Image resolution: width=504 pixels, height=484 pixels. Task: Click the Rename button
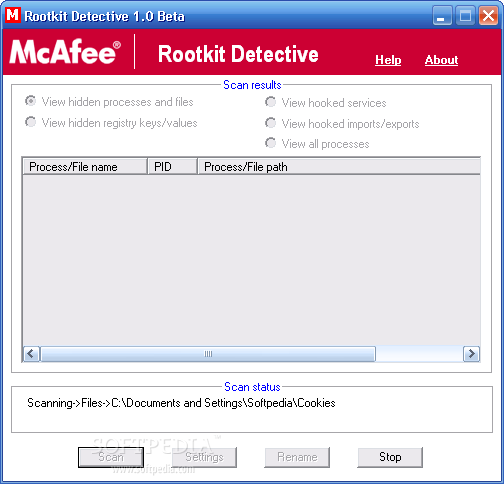click(x=297, y=457)
